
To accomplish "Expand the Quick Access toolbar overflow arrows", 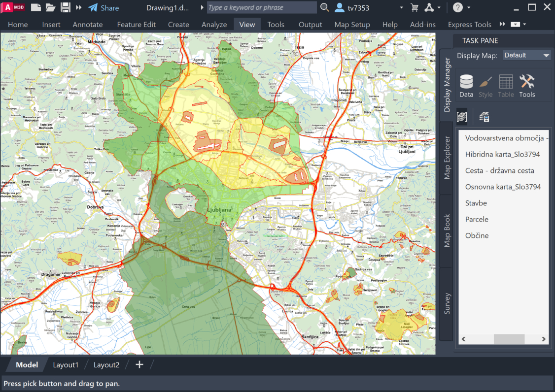I will [x=79, y=7].
